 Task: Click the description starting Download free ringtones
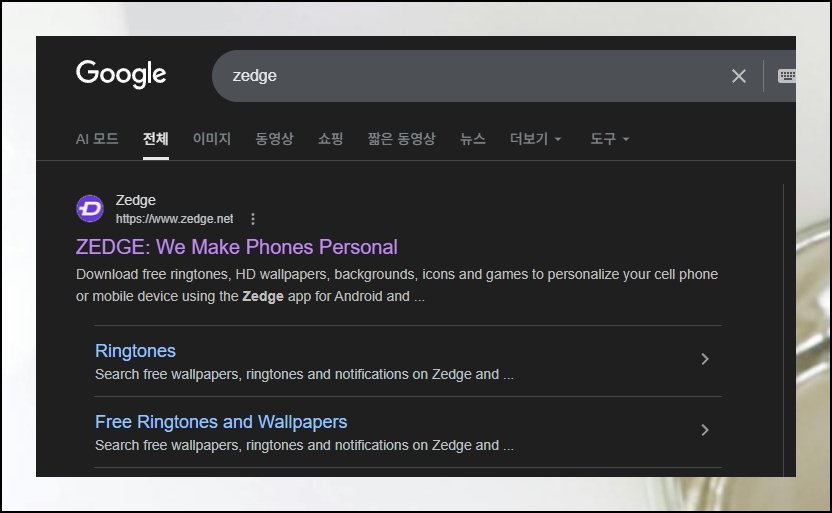click(397, 285)
